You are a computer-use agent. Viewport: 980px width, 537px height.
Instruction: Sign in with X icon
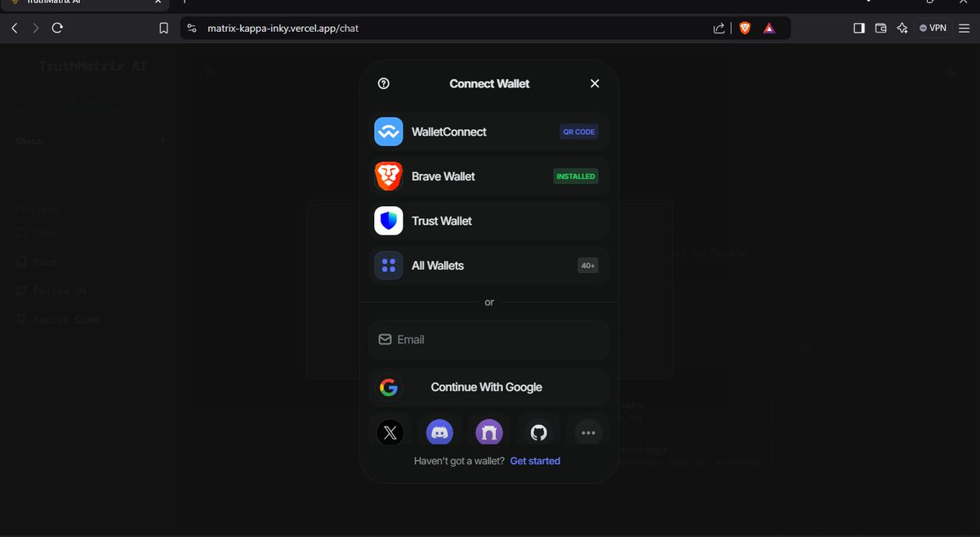[390, 432]
